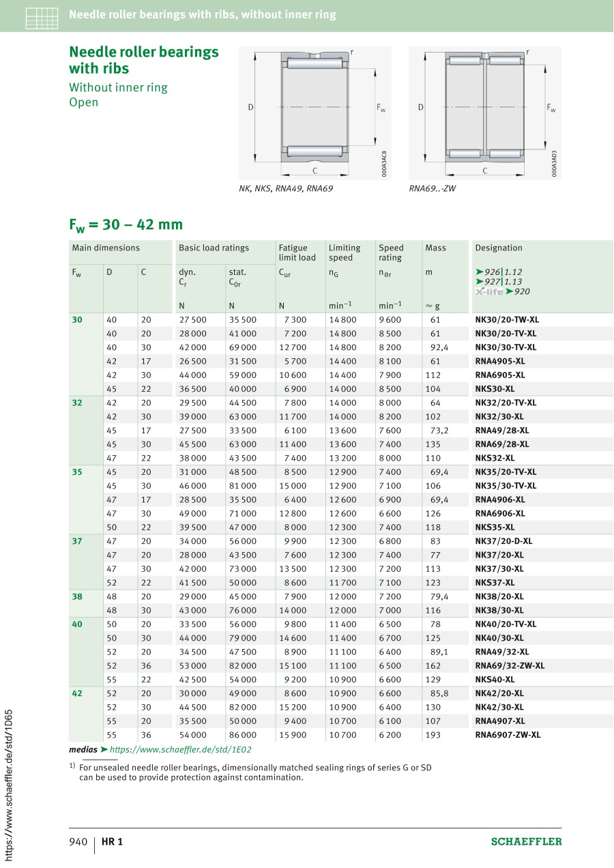Click the X-life logo in Designation column
This screenshot has height=868, width=614.
(x=489, y=291)
